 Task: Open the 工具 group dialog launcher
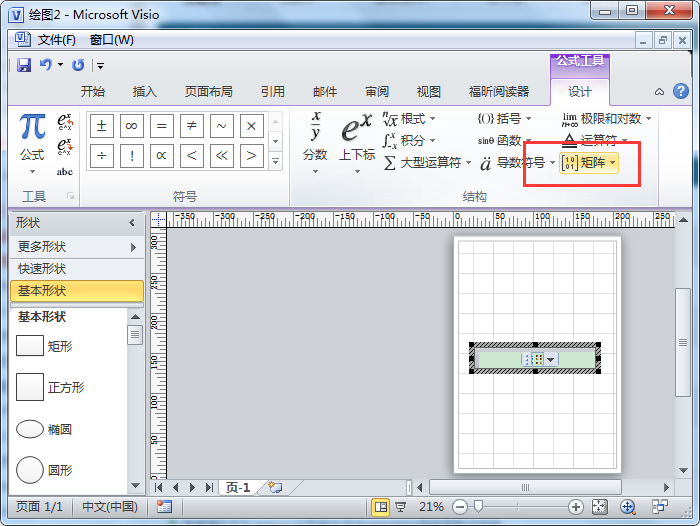click(x=70, y=196)
